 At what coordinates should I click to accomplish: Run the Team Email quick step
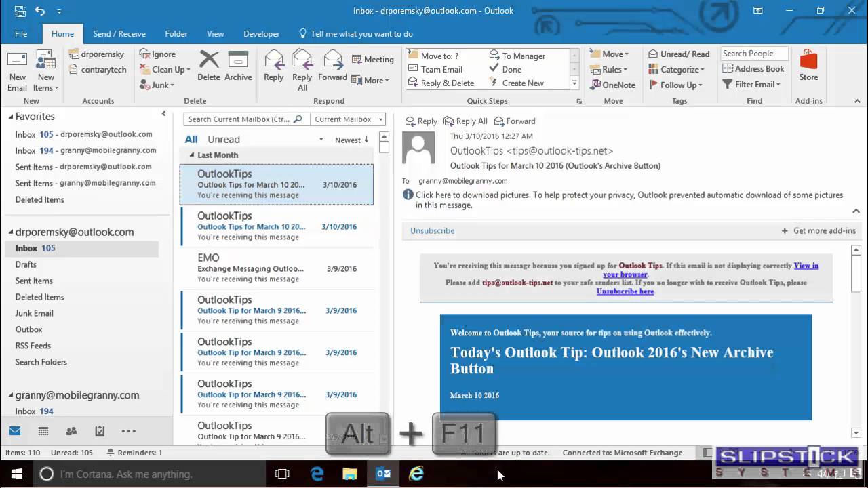pos(435,69)
